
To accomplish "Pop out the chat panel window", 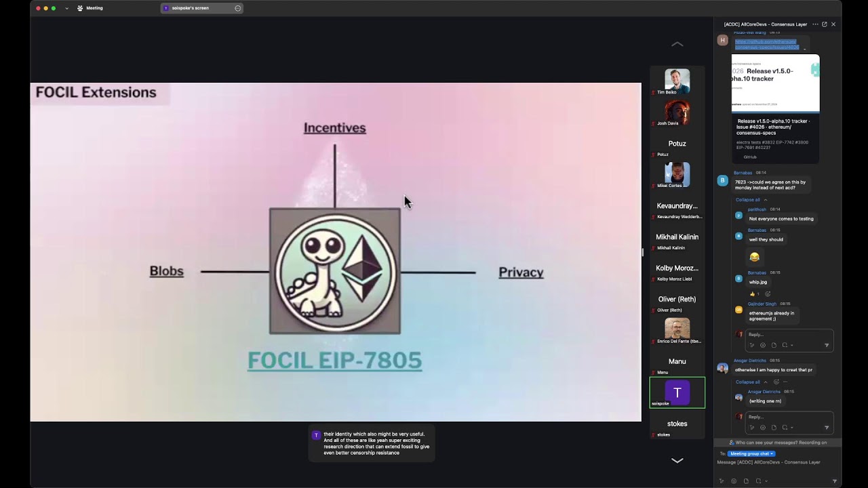I will [x=825, y=24].
